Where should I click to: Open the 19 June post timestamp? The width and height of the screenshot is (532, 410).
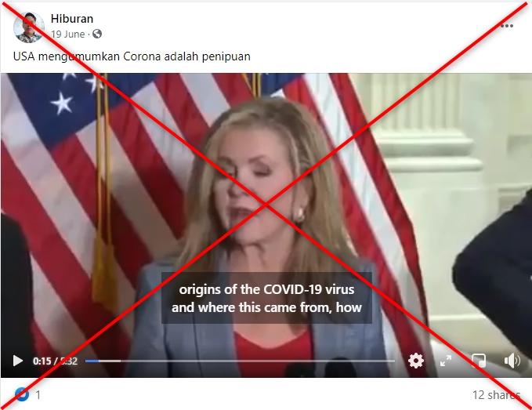pyautogui.click(x=68, y=34)
